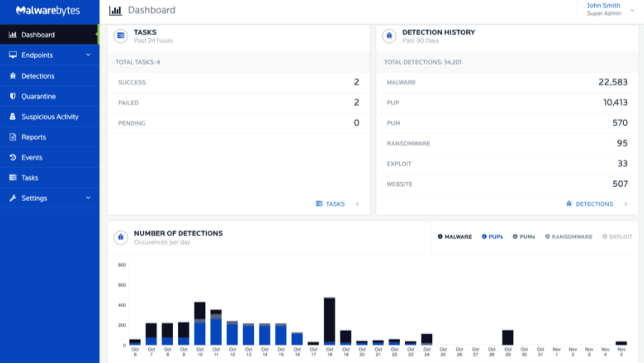
Task: Click the Suspicious Activity lock icon
Action: click(11, 117)
